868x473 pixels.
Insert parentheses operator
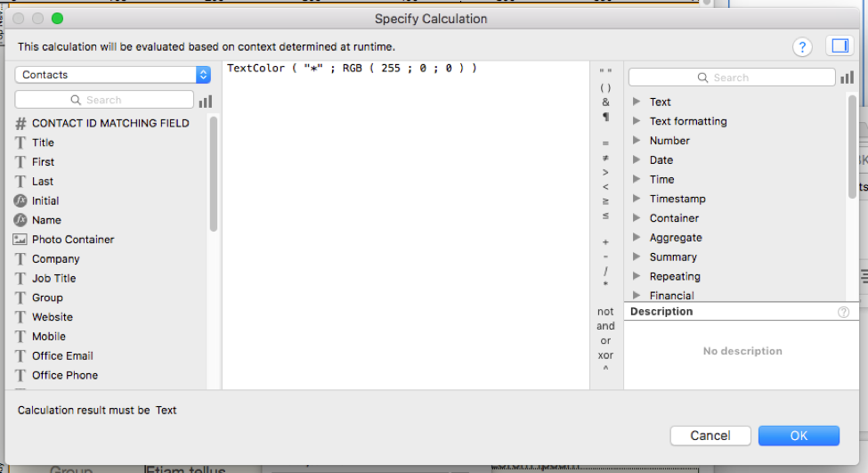click(605, 87)
